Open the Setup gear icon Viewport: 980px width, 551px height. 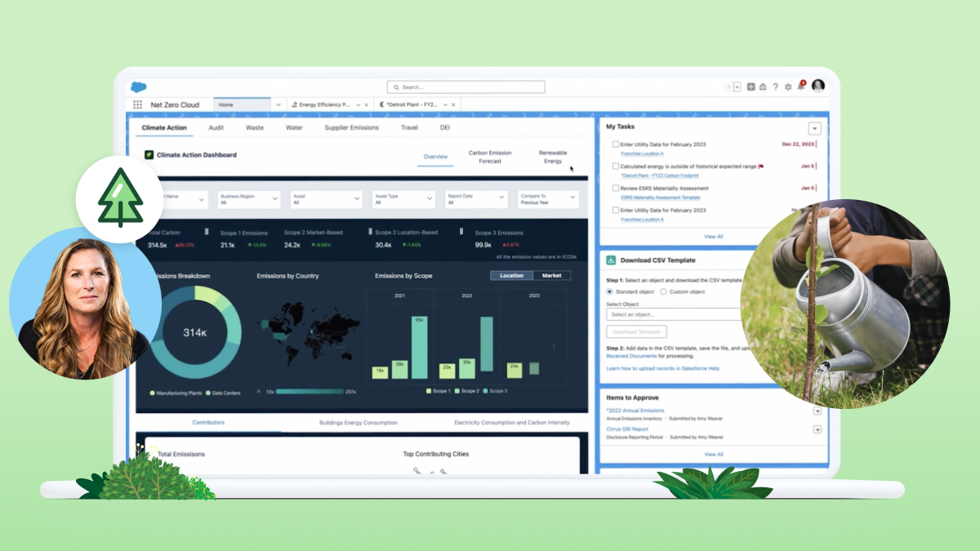(788, 87)
